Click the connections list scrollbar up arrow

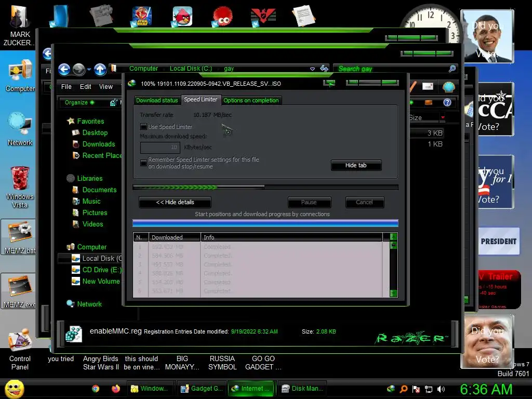pos(394,236)
